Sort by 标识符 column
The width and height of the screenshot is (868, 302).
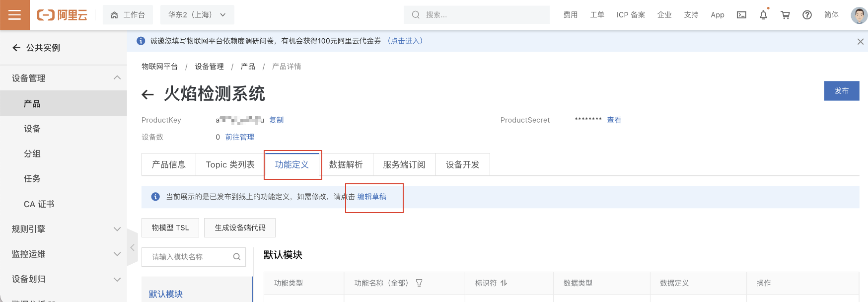pyautogui.click(x=504, y=283)
